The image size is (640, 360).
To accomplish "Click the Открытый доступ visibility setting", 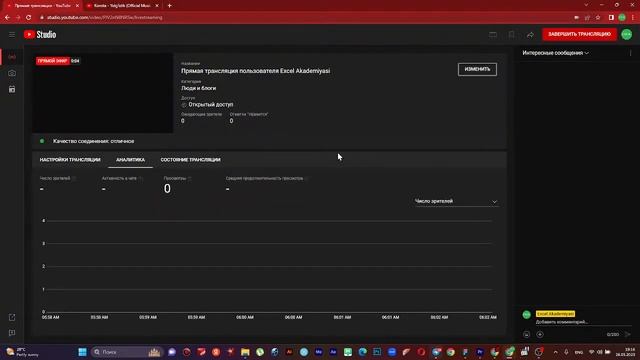I will [x=207, y=104].
